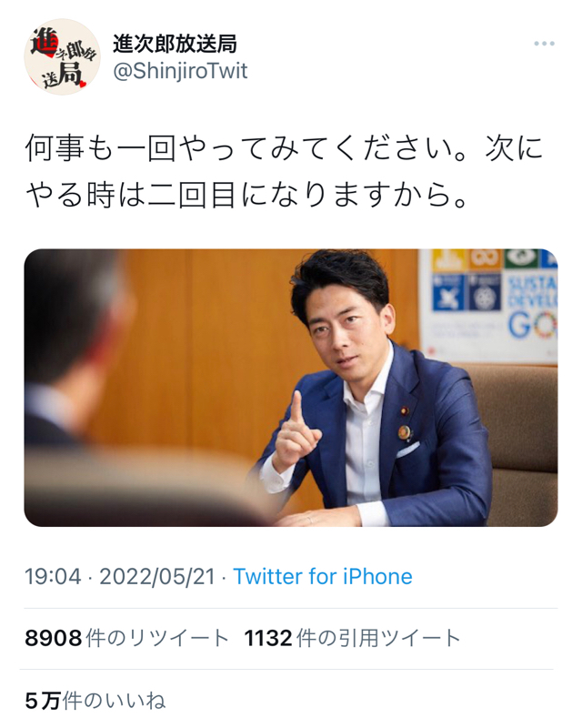View the 8908 retweet count number

54,639
